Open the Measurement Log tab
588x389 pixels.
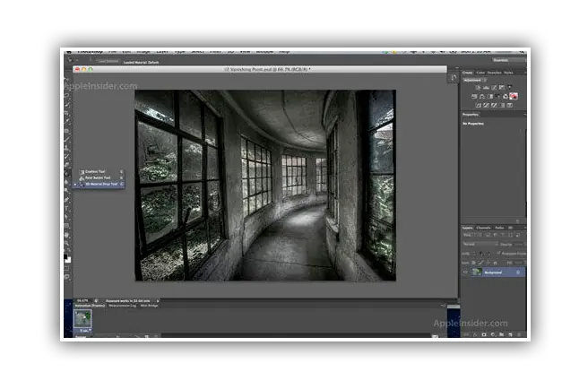point(120,306)
